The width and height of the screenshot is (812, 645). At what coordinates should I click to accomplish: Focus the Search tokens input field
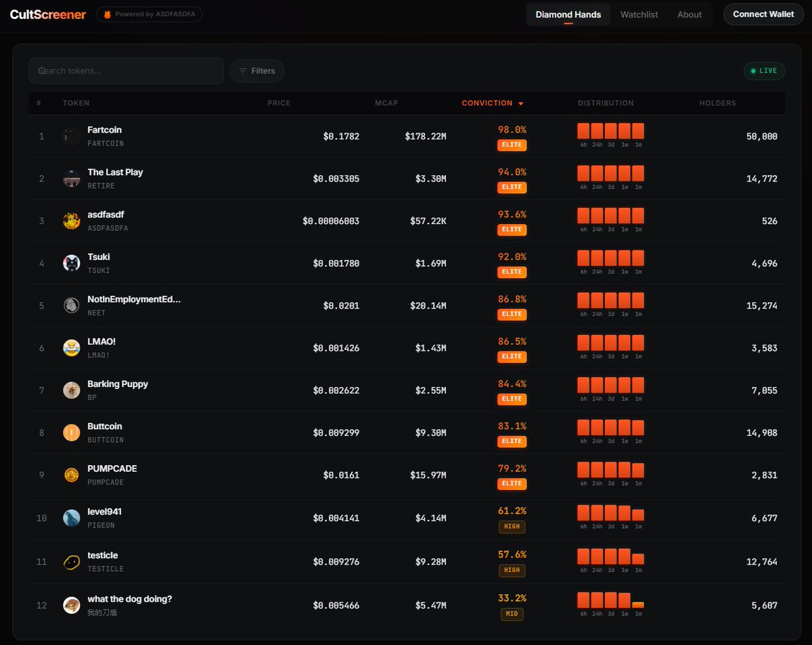coord(126,70)
